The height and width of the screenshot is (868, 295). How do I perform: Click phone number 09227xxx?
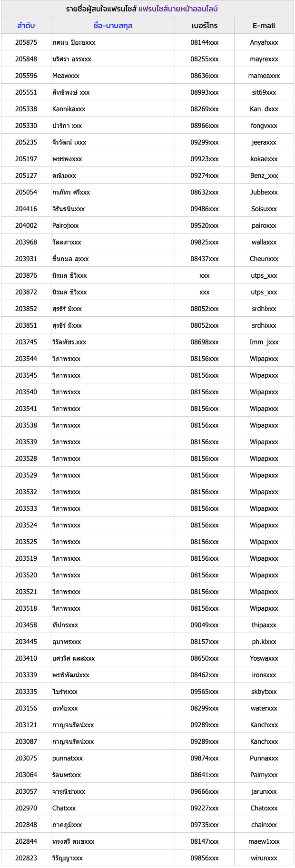(x=205, y=808)
